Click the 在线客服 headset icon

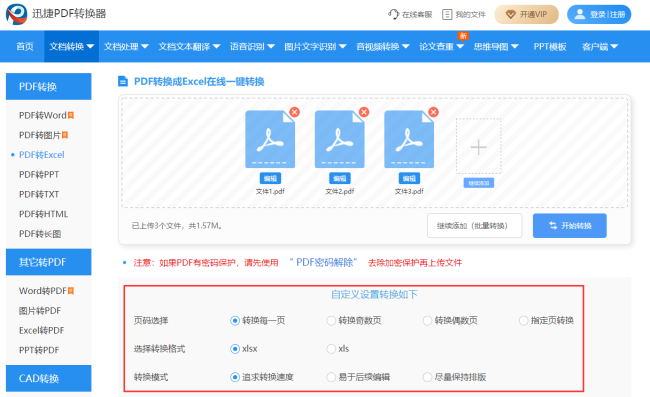pyautogui.click(x=393, y=15)
